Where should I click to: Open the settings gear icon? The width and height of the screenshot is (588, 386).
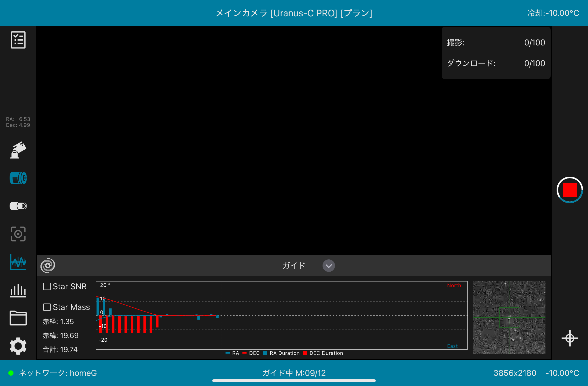point(18,346)
